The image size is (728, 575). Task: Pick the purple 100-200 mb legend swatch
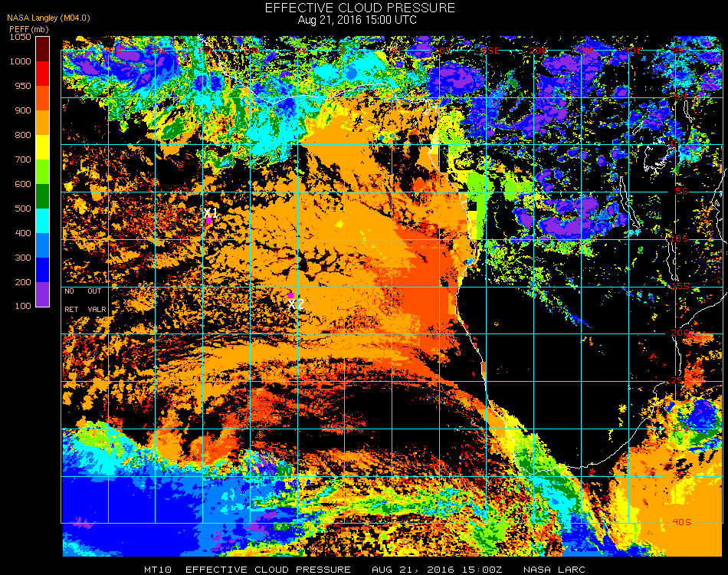(42, 294)
